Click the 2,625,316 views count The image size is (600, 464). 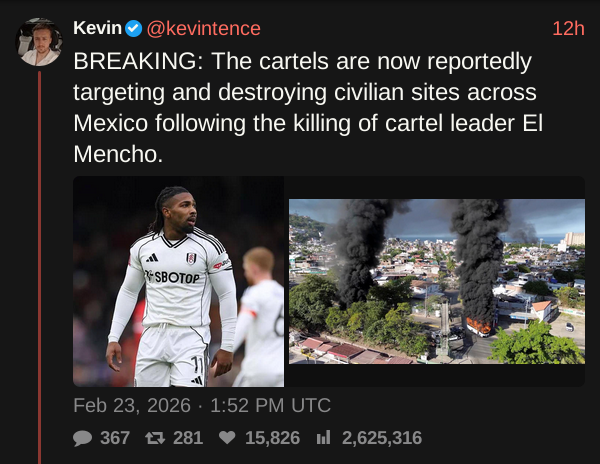(382, 438)
